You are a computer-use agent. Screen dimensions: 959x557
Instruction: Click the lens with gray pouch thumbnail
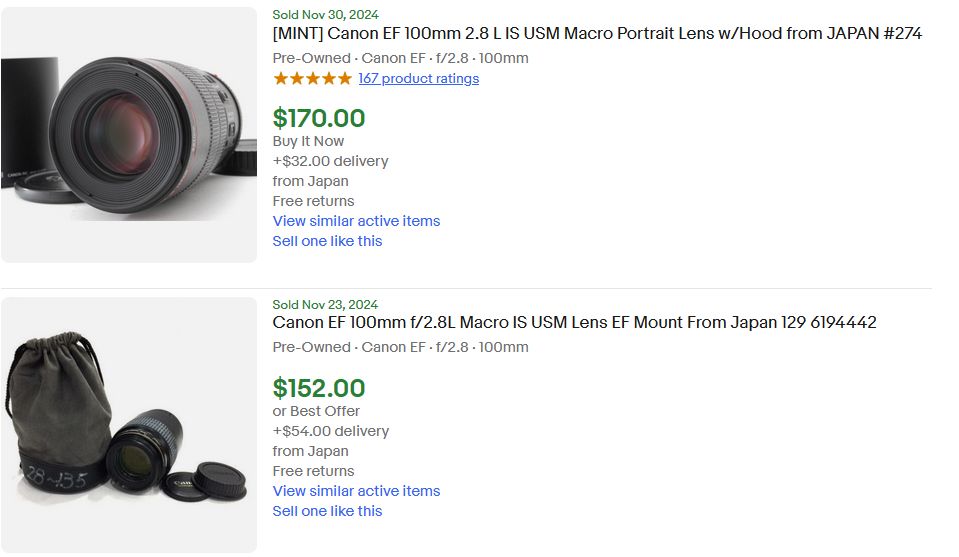pos(129,424)
